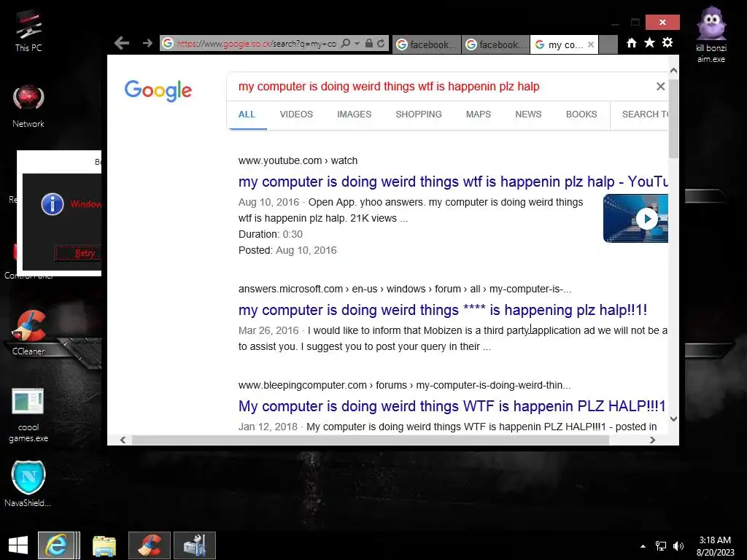This screenshot has width=747, height=560.
Task: Click the Google logo
Action: [x=158, y=90]
